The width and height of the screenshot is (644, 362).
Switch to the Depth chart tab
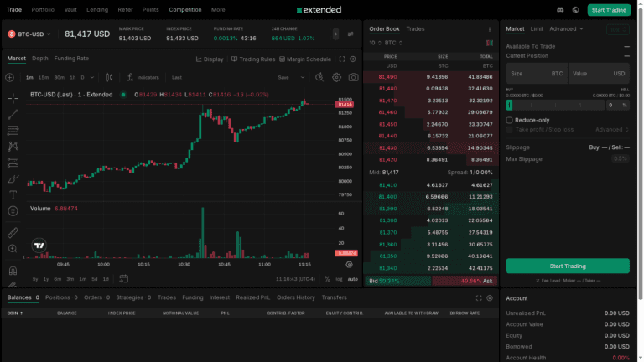coord(40,59)
